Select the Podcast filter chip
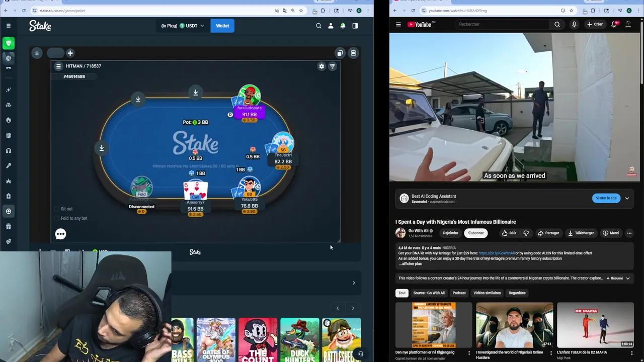 point(459,293)
